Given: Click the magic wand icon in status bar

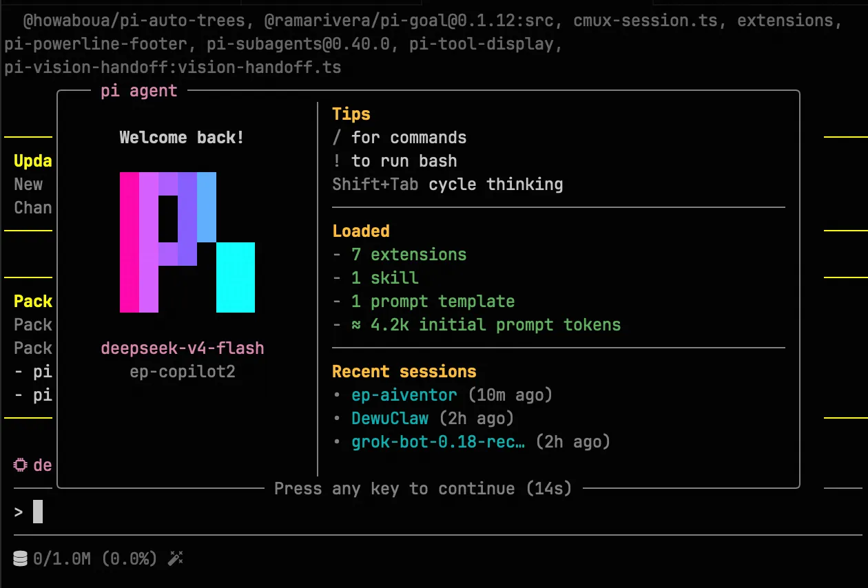Looking at the screenshot, I should click(x=175, y=558).
